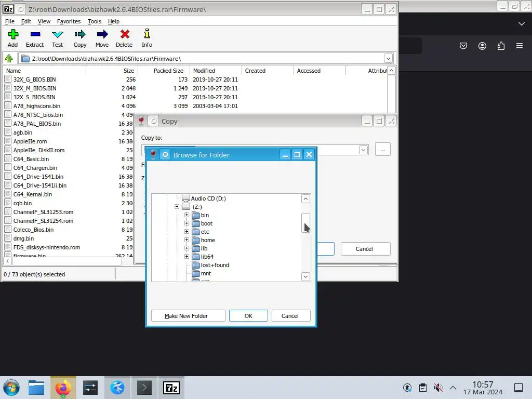The image size is (532, 399).
Task: Click the Move toolbar icon
Action: [x=102, y=38]
